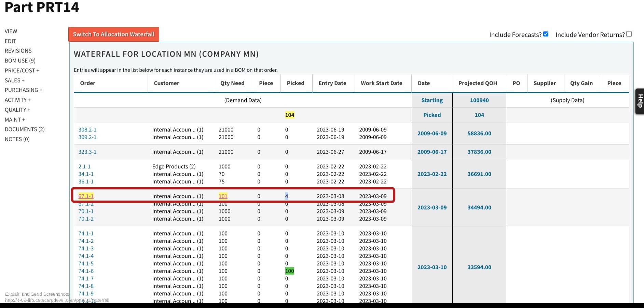Click date 2023-02-22 in Date column

point(432,174)
